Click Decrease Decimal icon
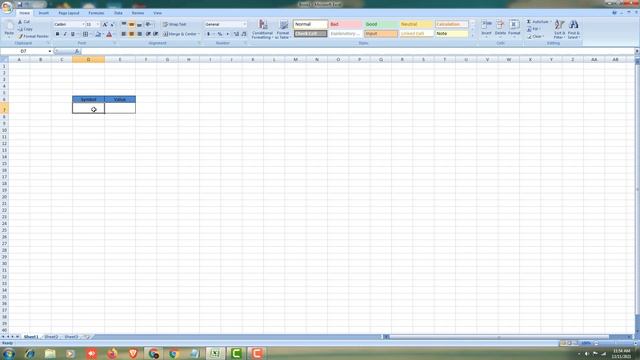The image size is (640, 360). point(244,34)
